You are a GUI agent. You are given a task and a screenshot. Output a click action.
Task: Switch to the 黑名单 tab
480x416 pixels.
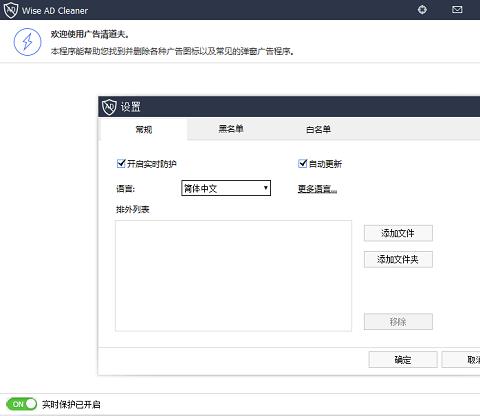[231, 129]
